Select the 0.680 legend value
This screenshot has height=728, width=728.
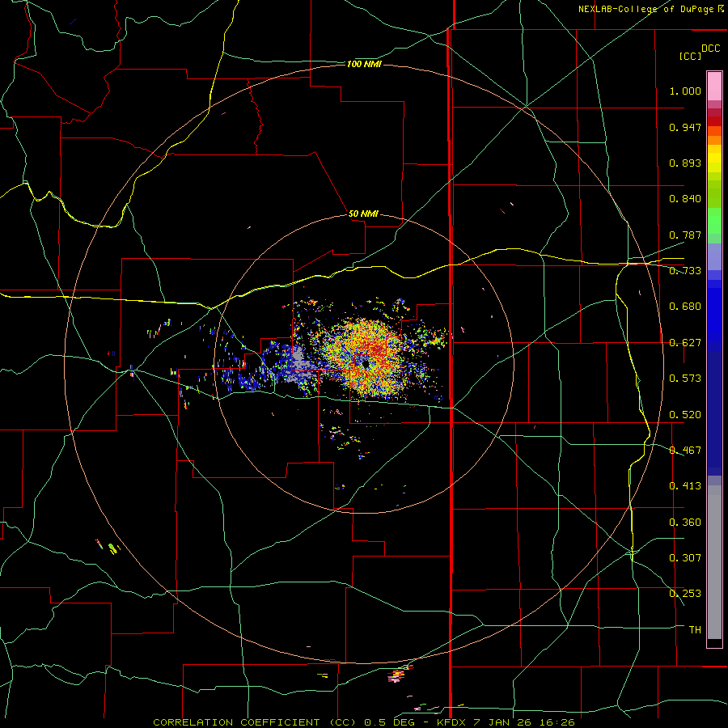(685, 307)
